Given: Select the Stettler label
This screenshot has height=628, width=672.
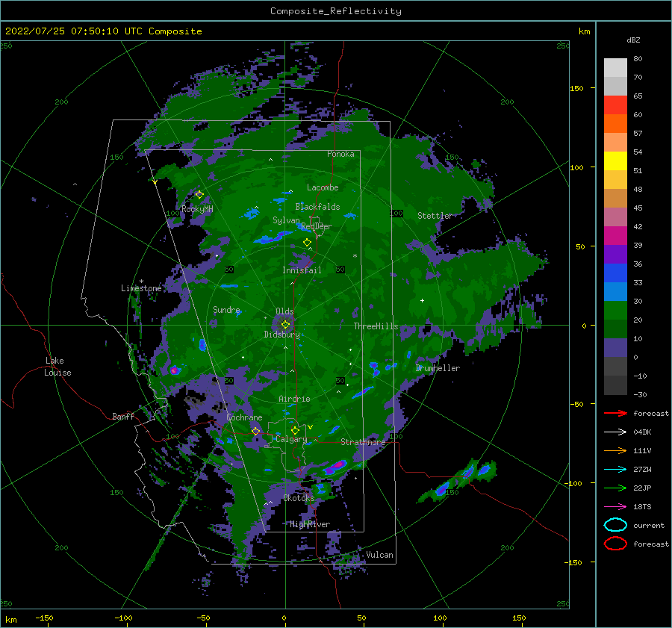Looking at the screenshot, I should pos(435,216).
